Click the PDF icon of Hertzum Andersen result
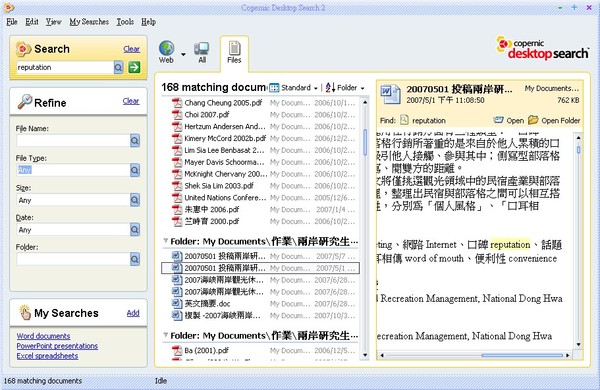 tap(177, 126)
